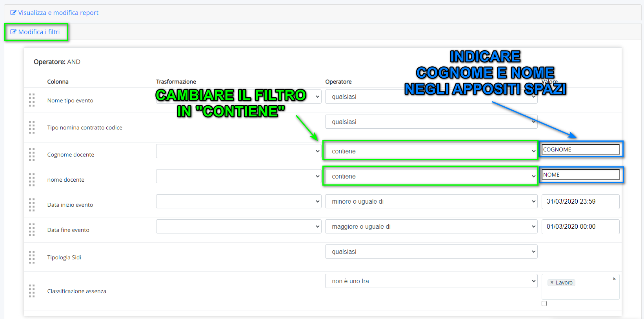This screenshot has height=319, width=644.
Task: Open Trasformazione dropdown for Data fine evento
Action: click(x=238, y=226)
